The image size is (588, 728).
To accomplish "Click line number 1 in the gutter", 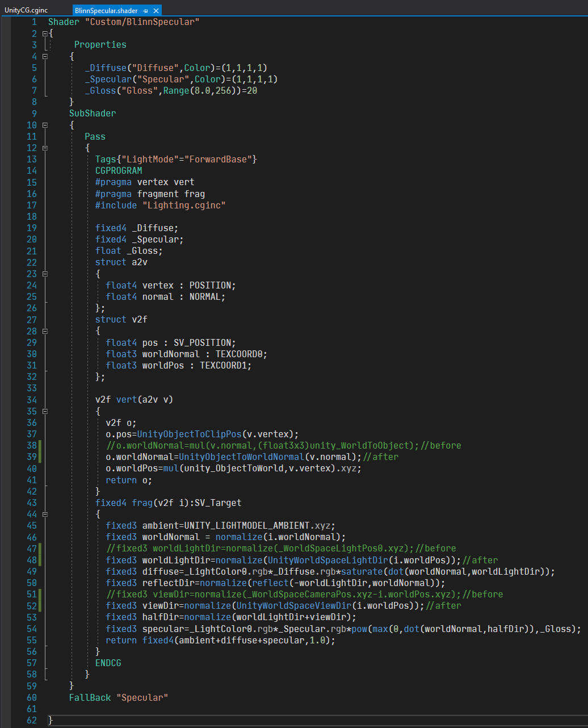I will coord(34,22).
